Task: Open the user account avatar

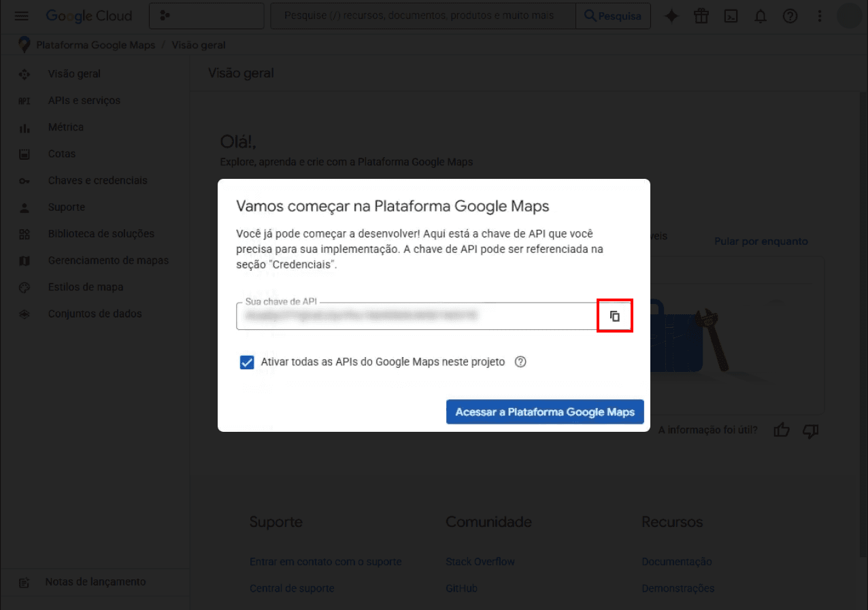Action: (x=848, y=16)
